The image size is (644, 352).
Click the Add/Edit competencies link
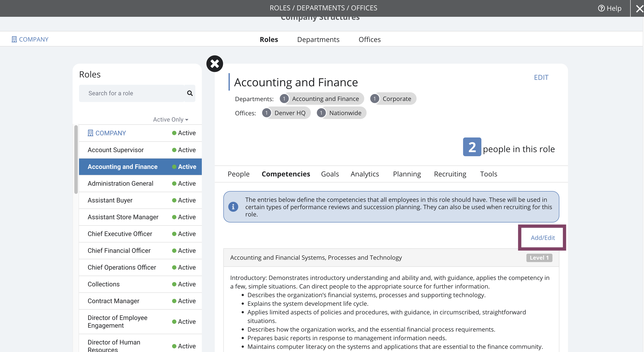543,238
